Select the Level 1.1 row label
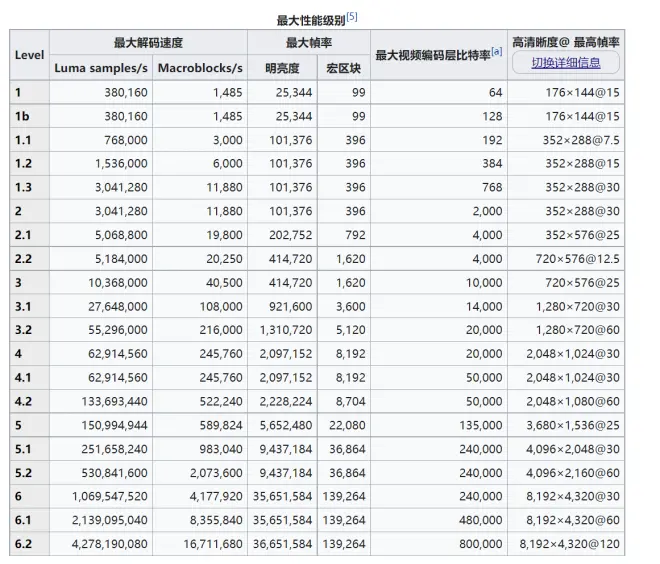Viewport: 660px width, 564px height. 29,140
